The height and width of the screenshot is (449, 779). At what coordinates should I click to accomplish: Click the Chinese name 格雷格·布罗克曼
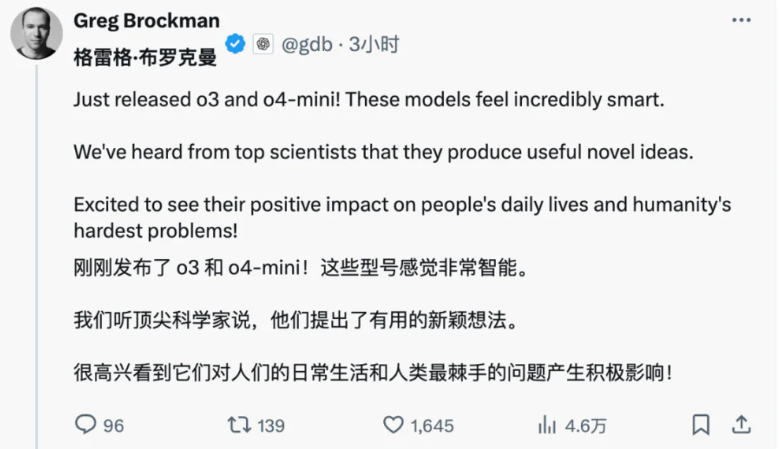click(145, 58)
